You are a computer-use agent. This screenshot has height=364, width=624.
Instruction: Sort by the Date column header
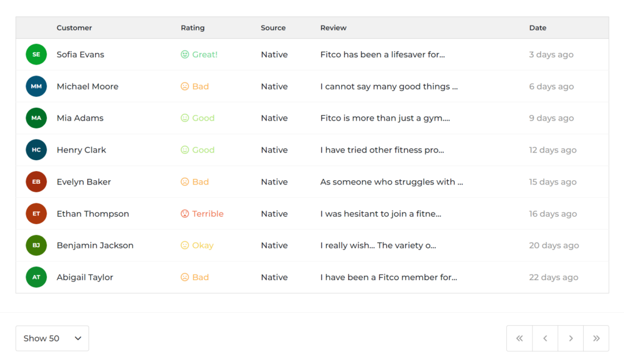537,28
